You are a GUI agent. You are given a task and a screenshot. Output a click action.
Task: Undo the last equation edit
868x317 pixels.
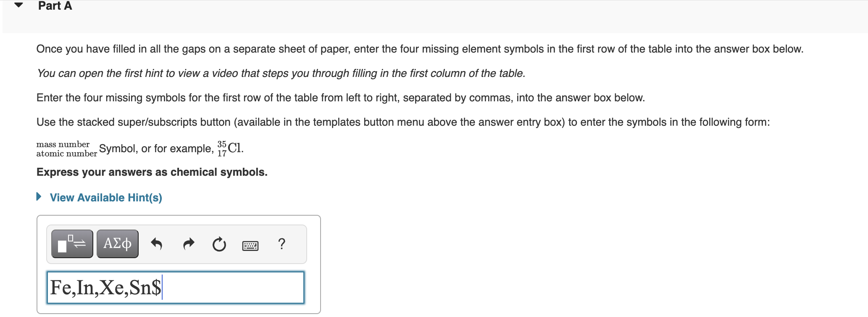pos(157,244)
